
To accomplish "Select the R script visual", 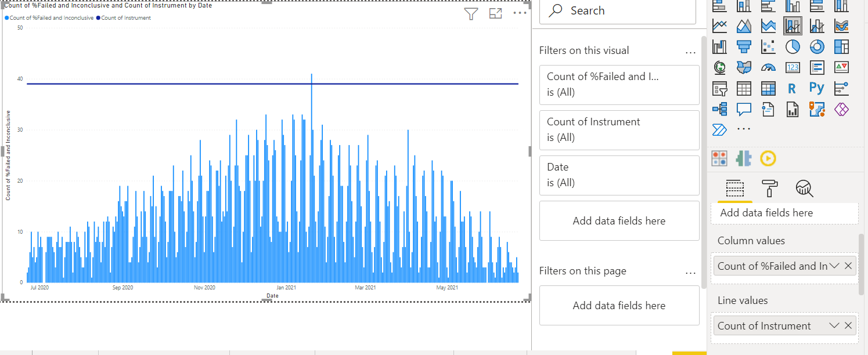I will [793, 89].
